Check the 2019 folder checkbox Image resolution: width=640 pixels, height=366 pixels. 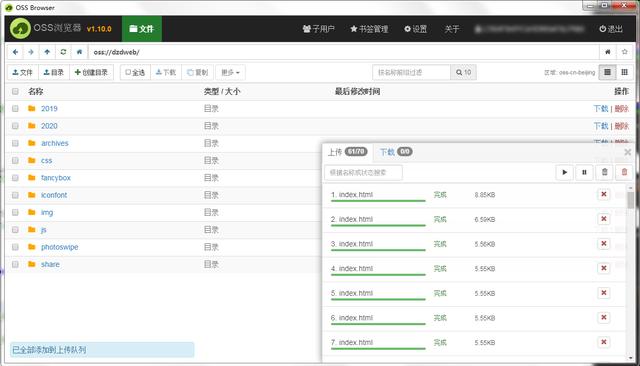click(15, 109)
